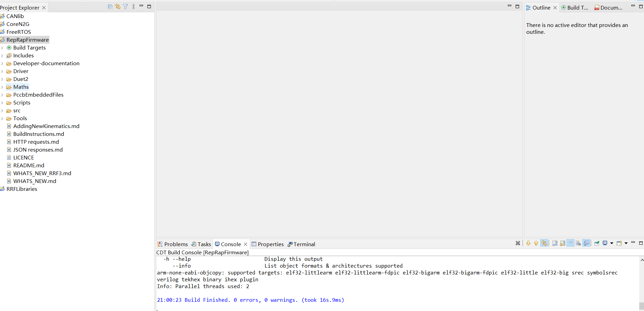Open Project Explorer filter funnel icon
The width and height of the screenshot is (644, 311).
(126, 6)
